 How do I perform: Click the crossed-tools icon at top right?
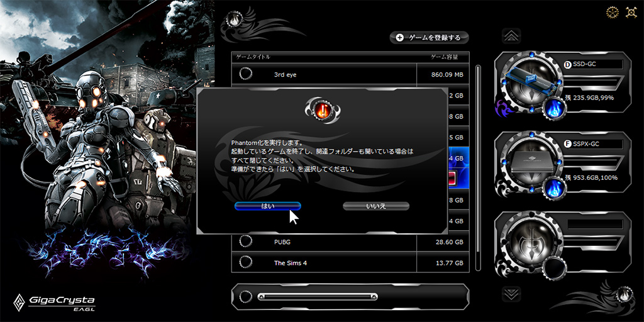[x=630, y=13]
